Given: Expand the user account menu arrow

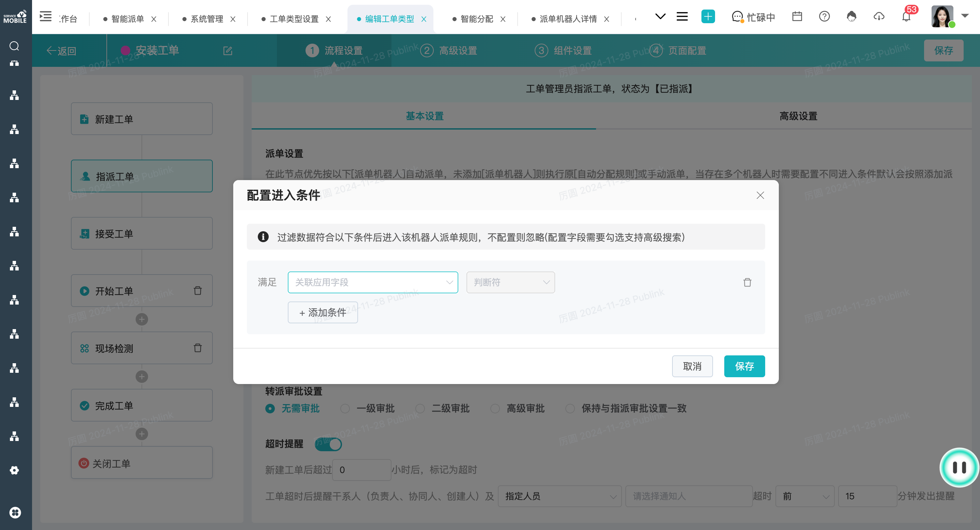Looking at the screenshot, I should (965, 16).
